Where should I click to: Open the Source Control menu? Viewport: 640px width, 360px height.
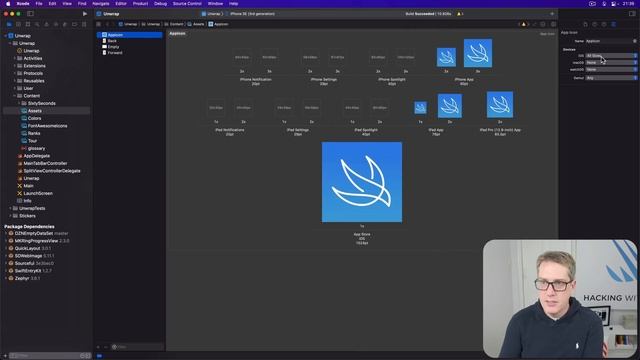pos(187,4)
